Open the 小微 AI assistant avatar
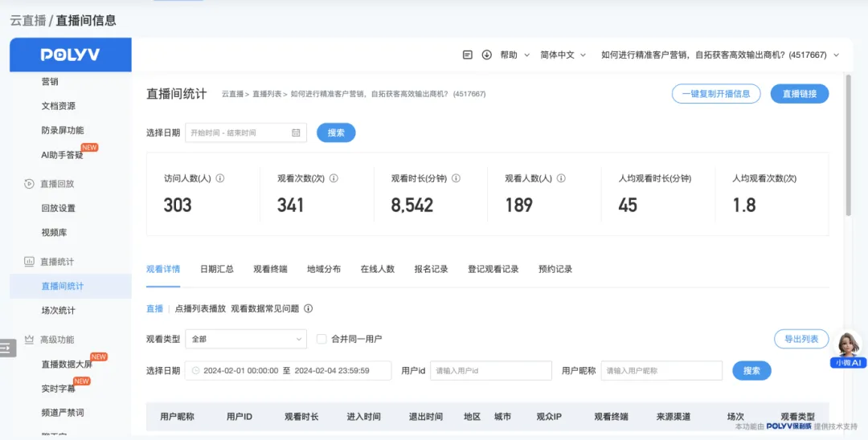 (849, 346)
